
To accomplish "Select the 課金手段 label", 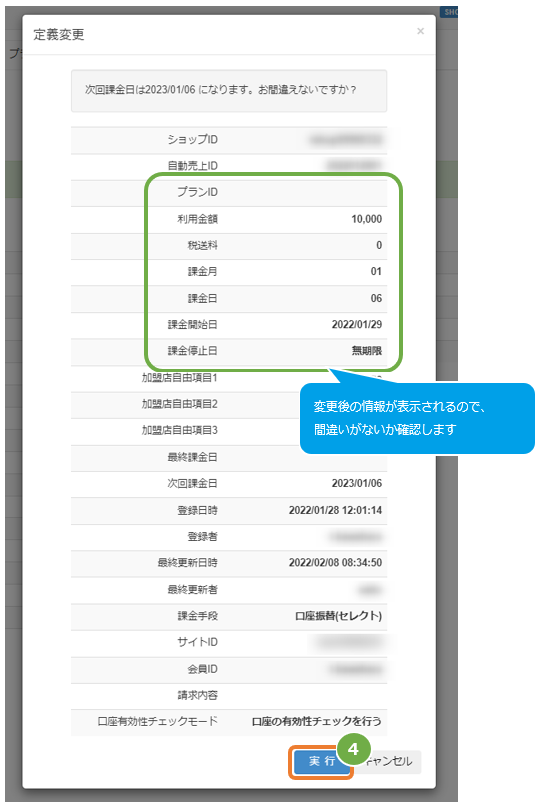I will click(197, 616).
